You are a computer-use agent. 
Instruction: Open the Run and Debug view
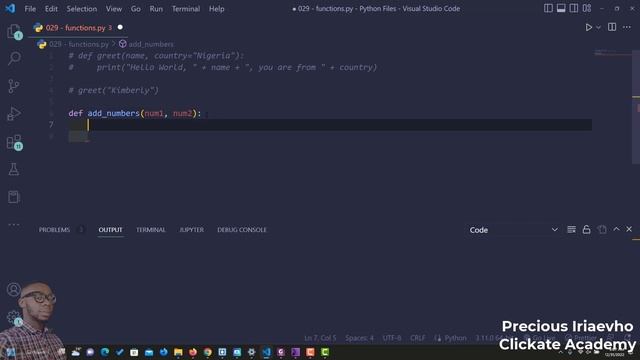(14, 114)
